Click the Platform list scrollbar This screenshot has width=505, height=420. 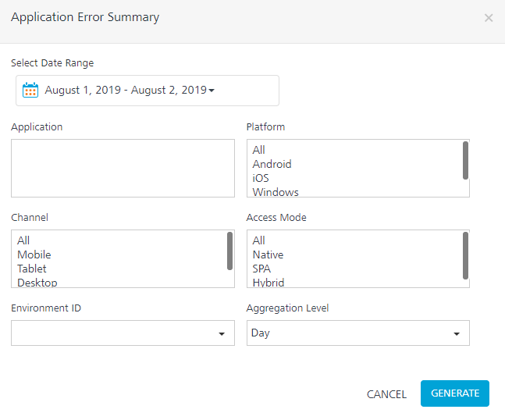[x=465, y=160]
